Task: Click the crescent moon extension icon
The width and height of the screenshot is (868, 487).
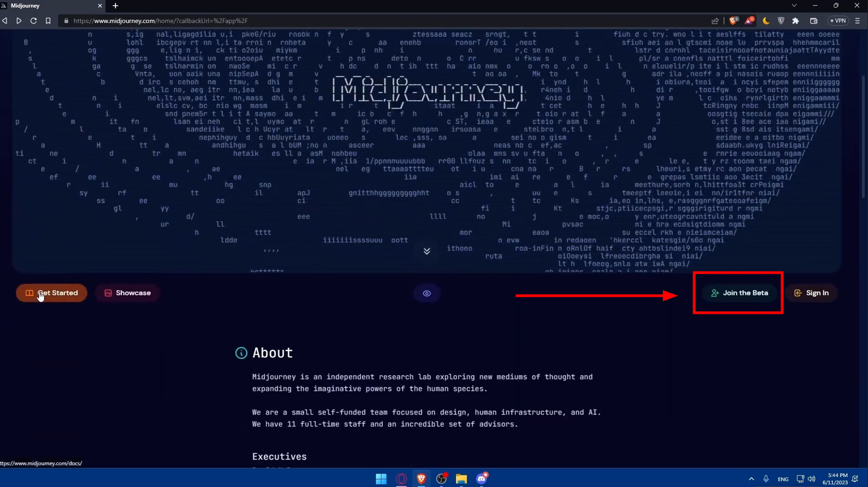Action: [766, 21]
